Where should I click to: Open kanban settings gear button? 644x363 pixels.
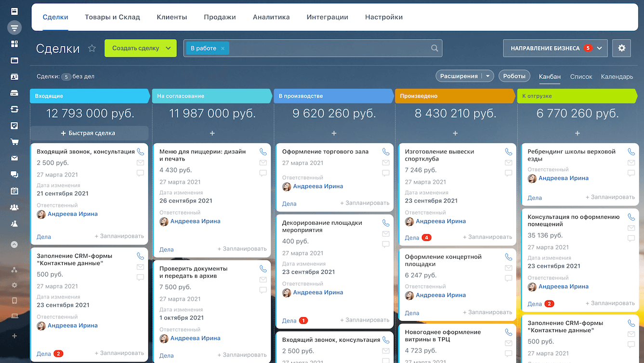(x=622, y=48)
